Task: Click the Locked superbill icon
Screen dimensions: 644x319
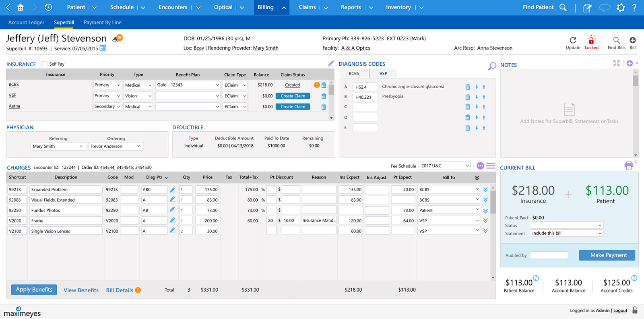Action: [591, 42]
